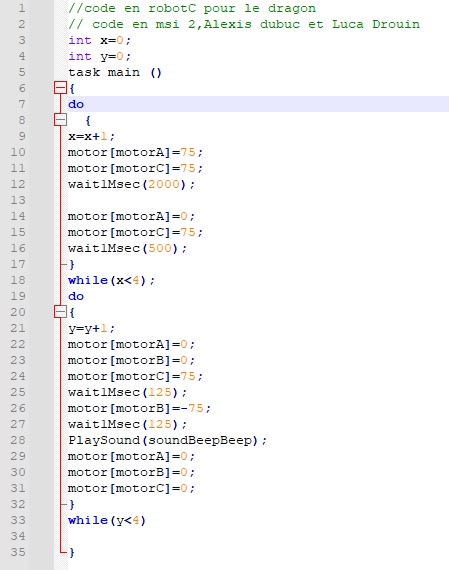Collapse the second do loop fold marker
The image size is (449, 570).
click(60, 312)
